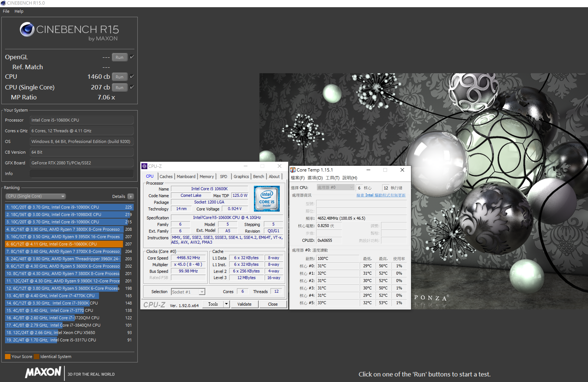Viewport: 588px width, 382px height.
Task: Click the brown Identical System legend swatch
Action: 37,357
